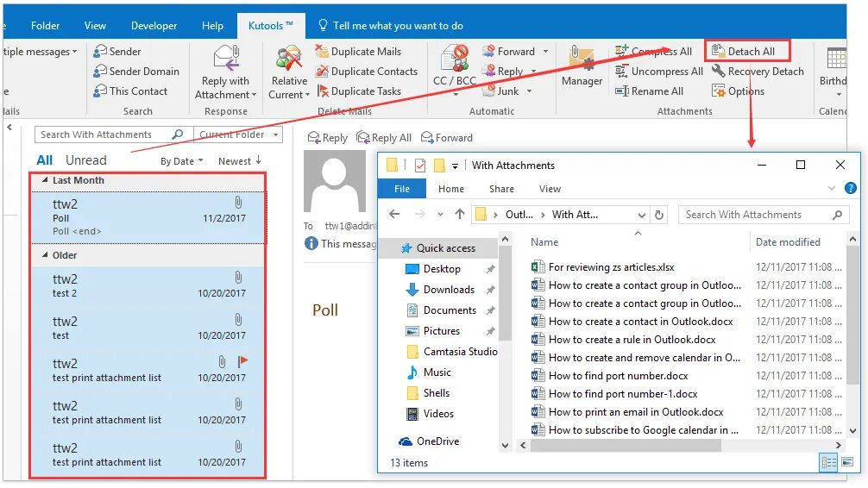Open the Help tab
The height and width of the screenshot is (488, 868).
[x=212, y=26]
